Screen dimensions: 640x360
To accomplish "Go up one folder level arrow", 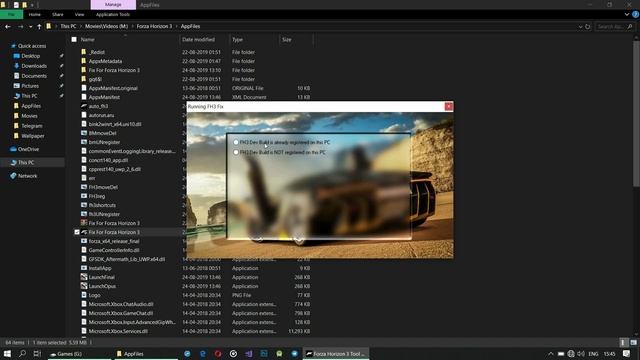I will click(x=39, y=27).
